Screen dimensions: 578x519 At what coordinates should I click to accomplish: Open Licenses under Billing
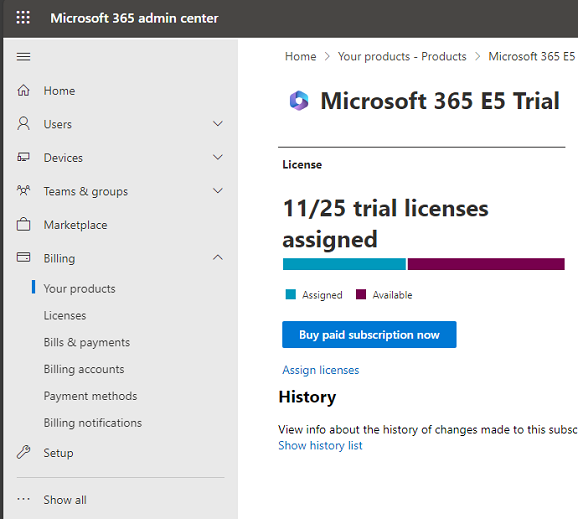pos(65,316)
